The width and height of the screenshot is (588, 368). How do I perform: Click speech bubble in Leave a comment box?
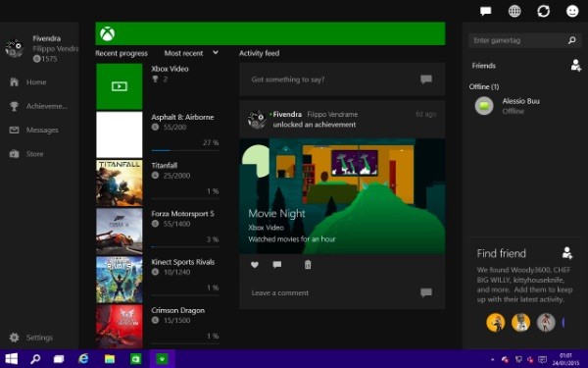pos(426,292)
